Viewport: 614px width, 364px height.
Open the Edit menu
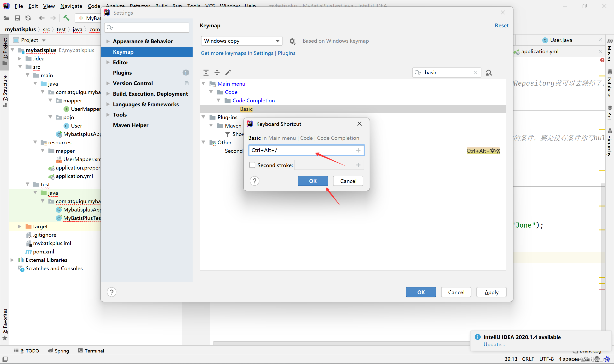tap(33, 6)
